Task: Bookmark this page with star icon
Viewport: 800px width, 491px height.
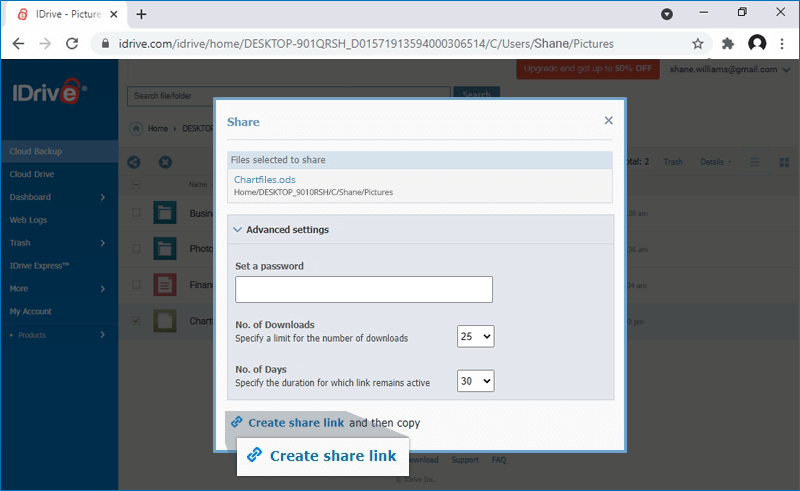Action: pos(697,44)
